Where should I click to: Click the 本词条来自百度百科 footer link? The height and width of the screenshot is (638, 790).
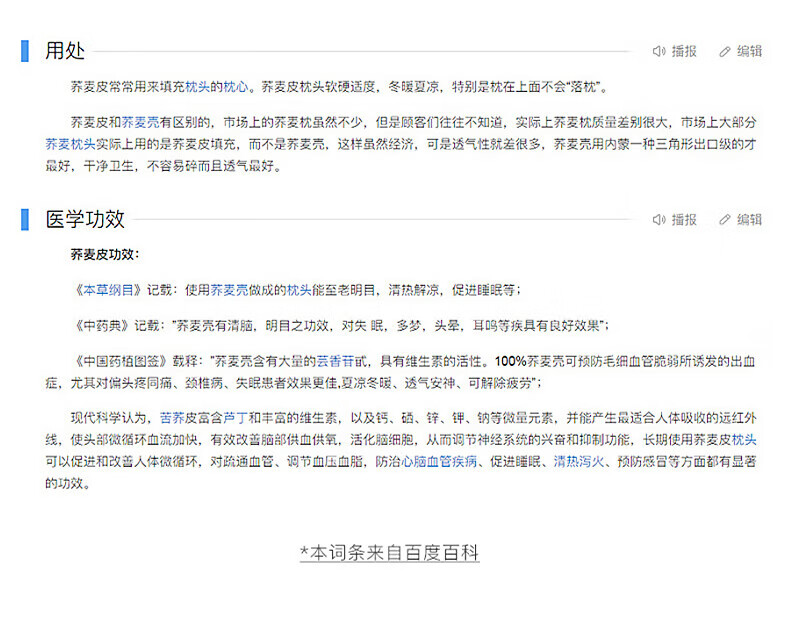390,552
